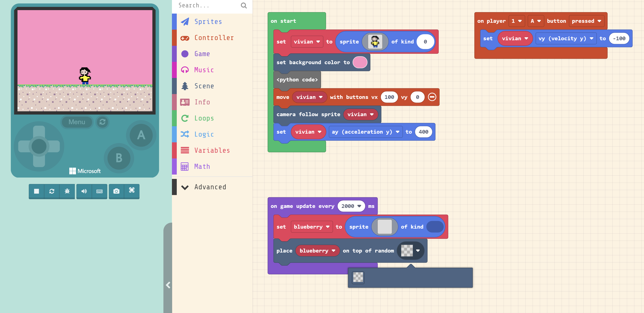644x313 pixels.
Task: Expand the Advanced categories
Action: tap(212, 187)
